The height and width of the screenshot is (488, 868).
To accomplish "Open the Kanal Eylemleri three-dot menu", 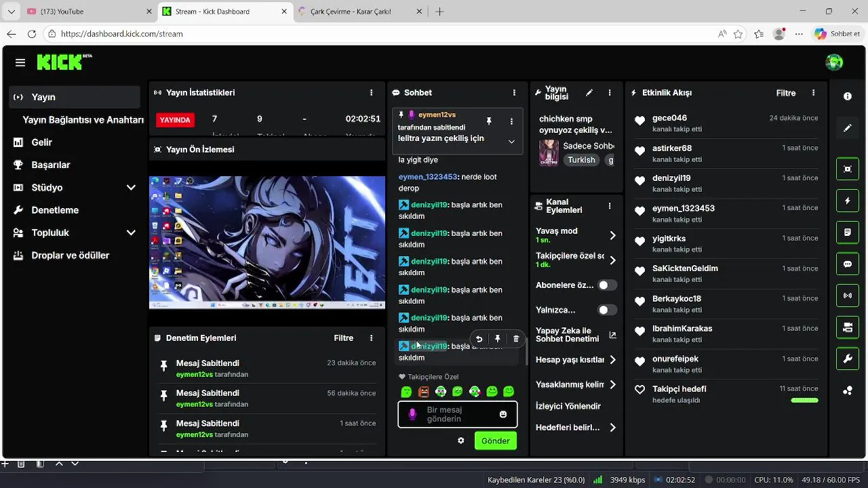I will pyautogui.click(x=610, y=206).
